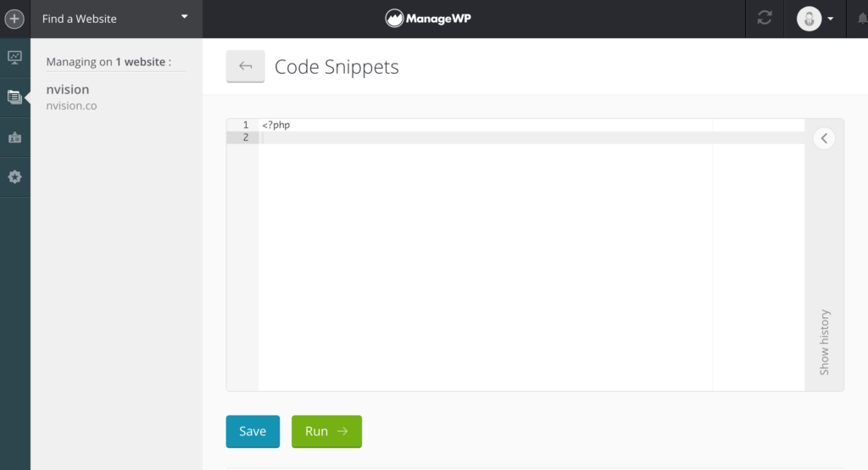Expand the account dropdown arrow
The width and height of the screenshot is (868, 470).
(831, 19)
